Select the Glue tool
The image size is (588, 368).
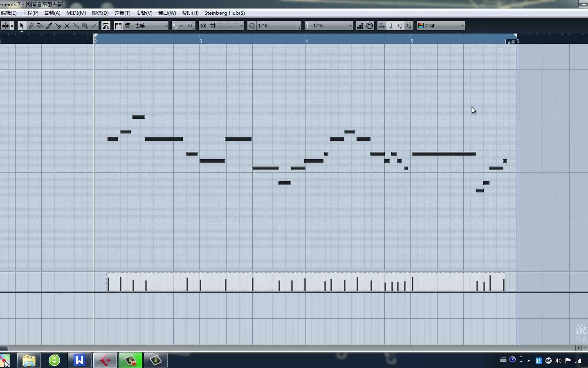[76, 26]
